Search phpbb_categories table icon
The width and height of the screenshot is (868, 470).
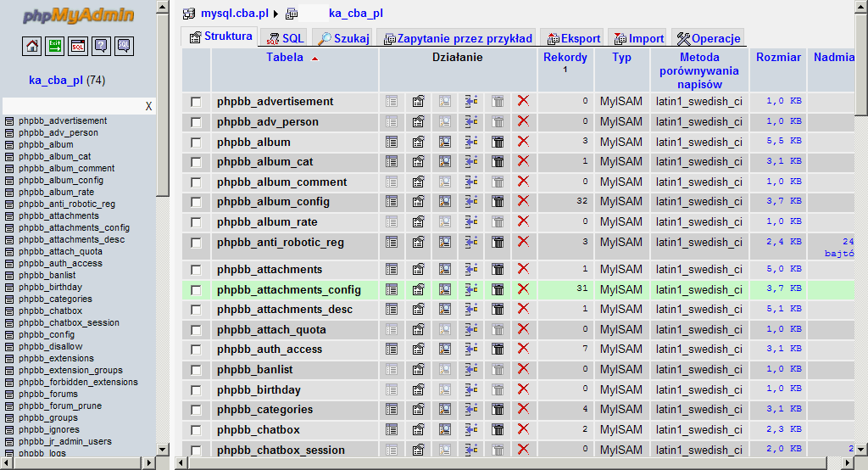pos(444,410)
